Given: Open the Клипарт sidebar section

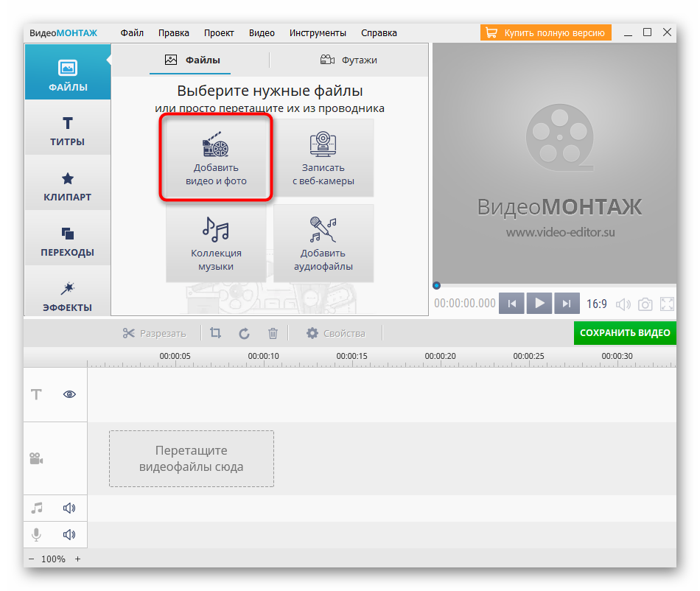Looking at the screenshot, I should (x=68, y=186).
